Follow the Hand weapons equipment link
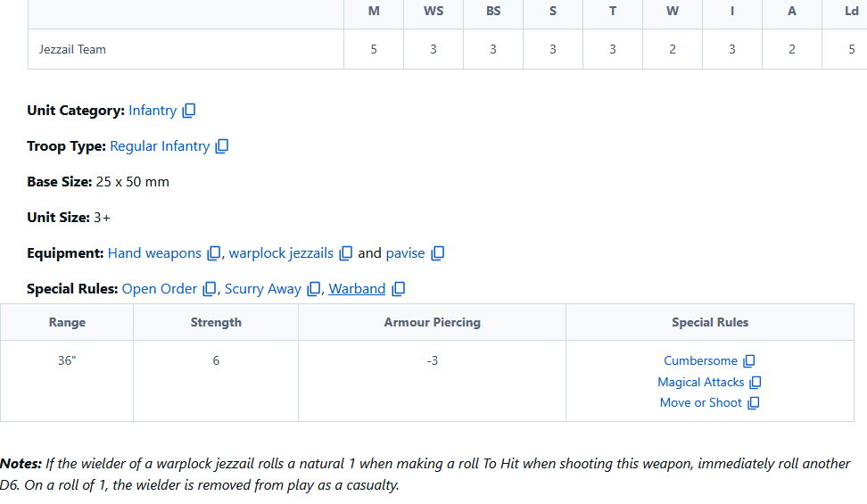 [x=154, y=253]
